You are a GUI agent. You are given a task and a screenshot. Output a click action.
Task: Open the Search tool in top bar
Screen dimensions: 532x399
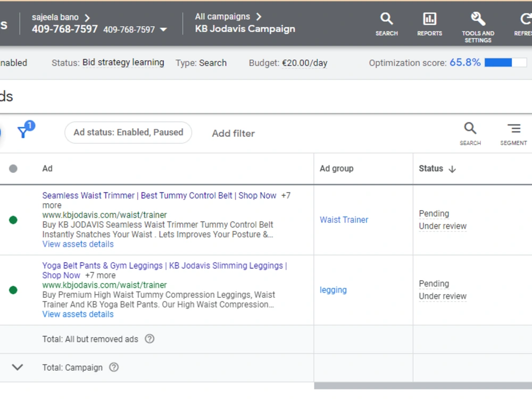click(386, 24)
